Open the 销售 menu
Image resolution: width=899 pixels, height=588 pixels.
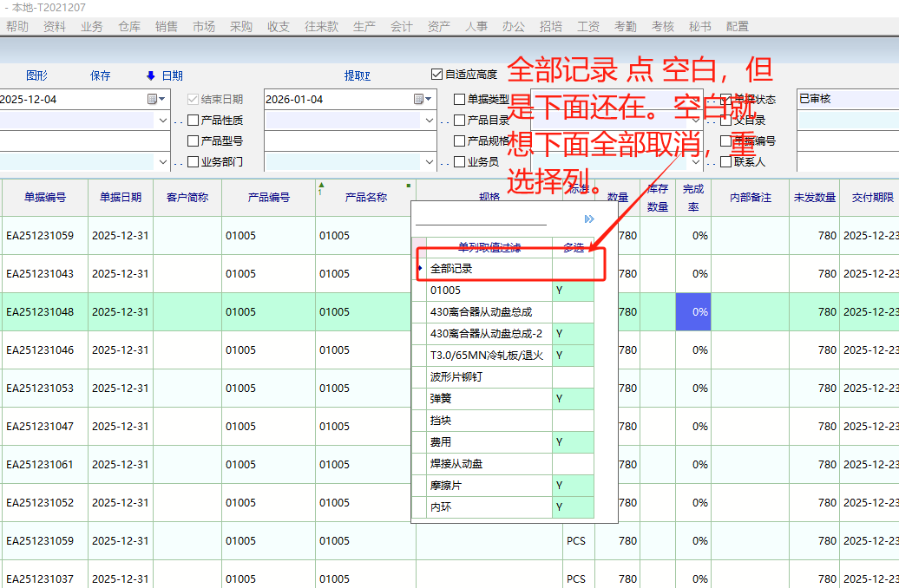click(x=167, y=27)
